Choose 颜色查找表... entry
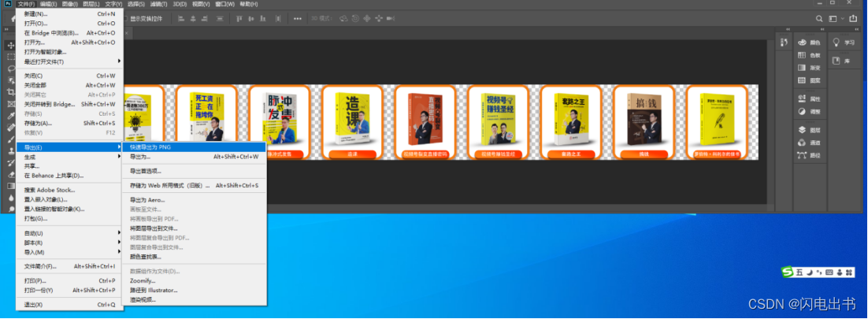This screenshot has height=319, width=868. click(x=195, y=257)
